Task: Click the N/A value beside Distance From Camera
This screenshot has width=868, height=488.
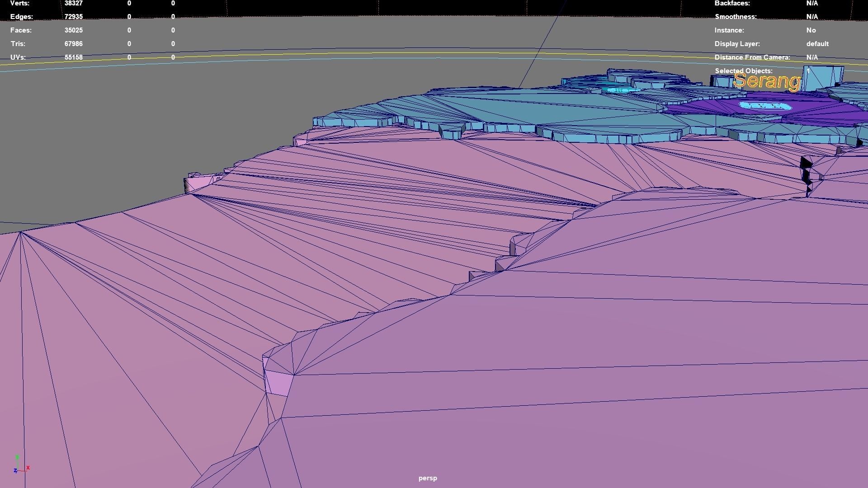Action: (812, 57)
